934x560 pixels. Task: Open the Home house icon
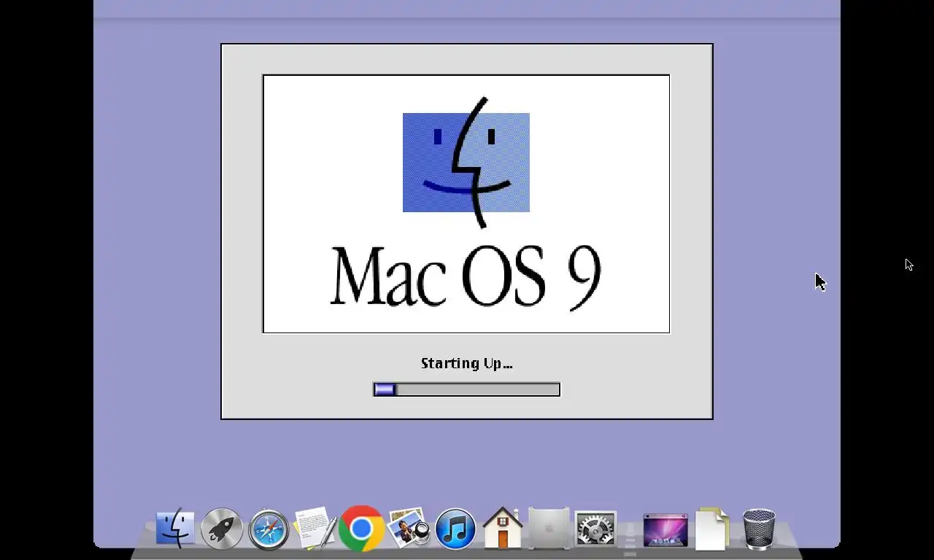(x=503, y=527)
